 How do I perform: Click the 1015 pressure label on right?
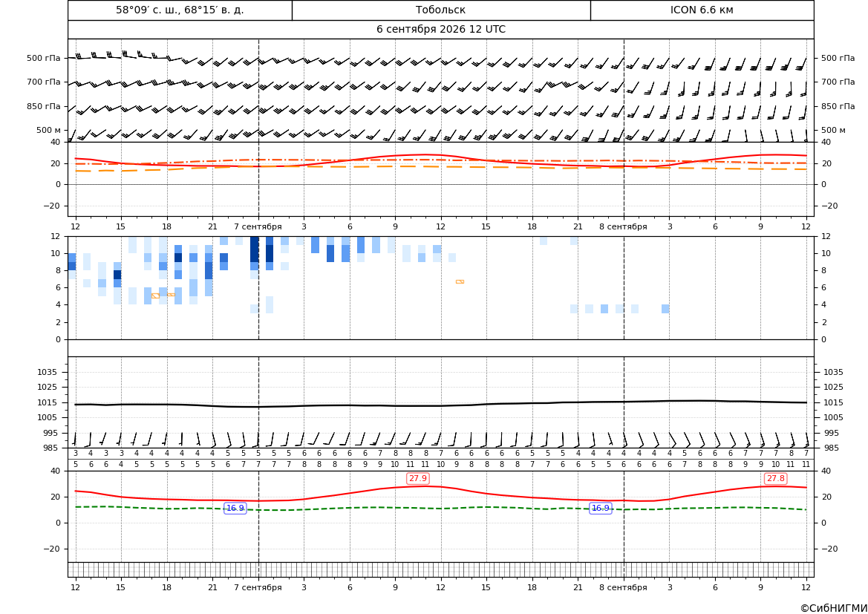point(833,402)
